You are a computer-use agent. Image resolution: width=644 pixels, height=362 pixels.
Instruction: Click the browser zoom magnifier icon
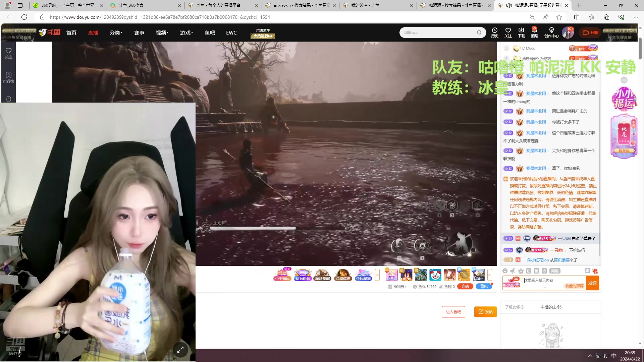point(532,17)
